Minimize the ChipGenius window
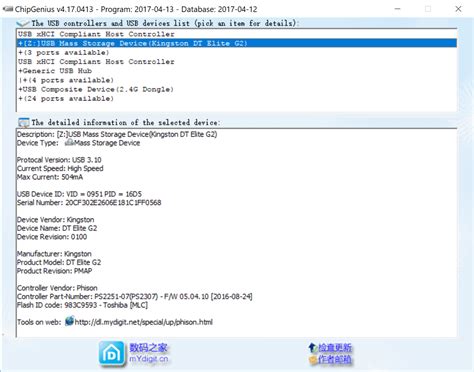Screen dimensions: 474x372 pos(397,9)
